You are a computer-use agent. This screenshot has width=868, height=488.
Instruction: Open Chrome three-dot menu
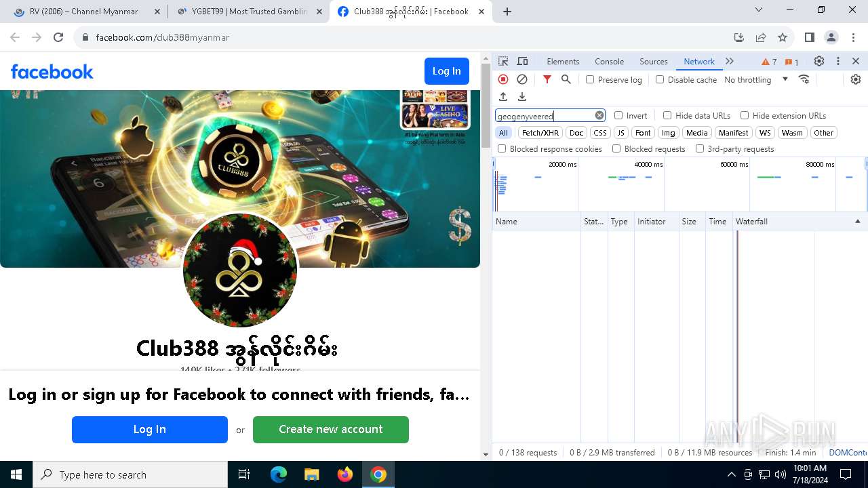[x=853, y=37]
